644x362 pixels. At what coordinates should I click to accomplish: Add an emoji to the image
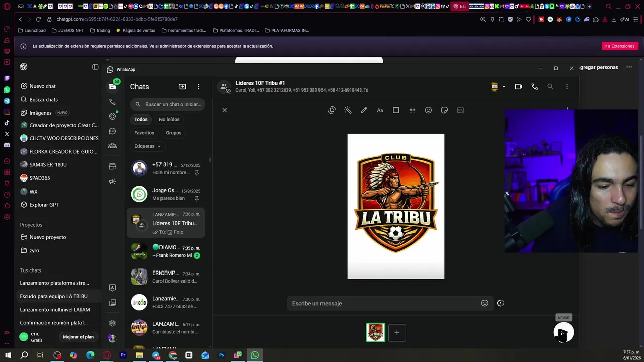click(x=428, y=110)
